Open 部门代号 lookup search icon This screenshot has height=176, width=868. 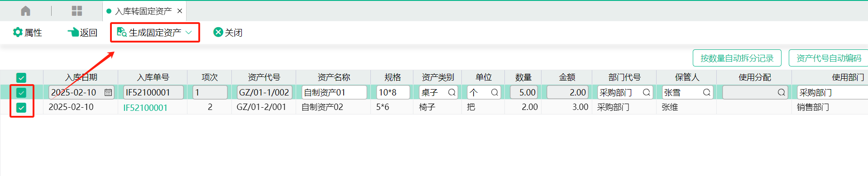tap(646, 92)
